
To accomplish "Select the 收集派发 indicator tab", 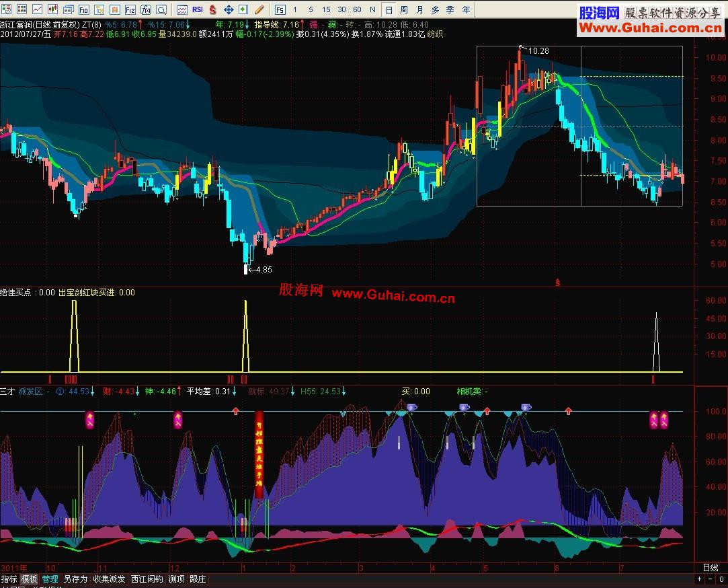I will pyautogui.click(x=109, y=579).
